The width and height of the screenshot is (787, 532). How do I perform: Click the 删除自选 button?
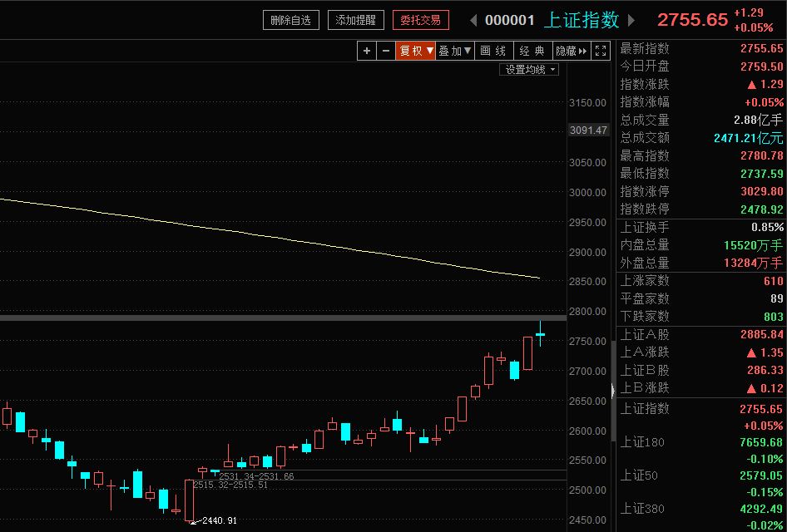pyautogui.click(x=291, y=20)
